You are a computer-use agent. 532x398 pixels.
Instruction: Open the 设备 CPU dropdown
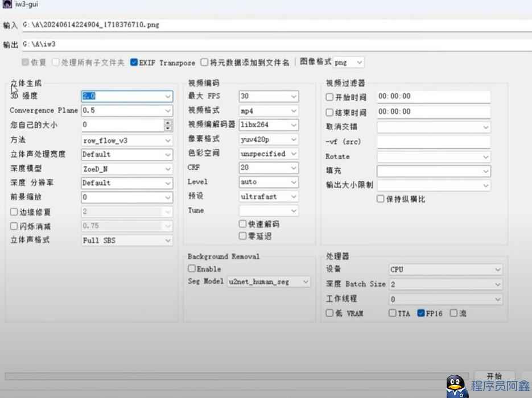click(445, 270)
